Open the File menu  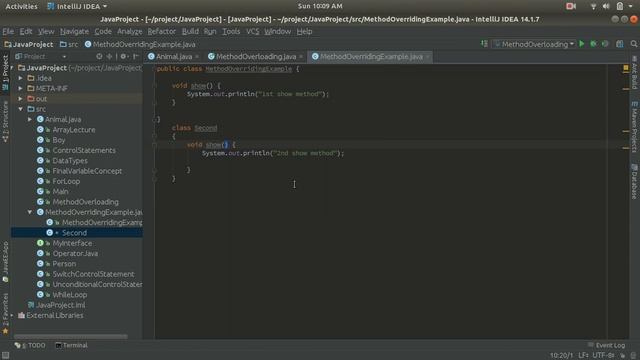tap(8, 31)
